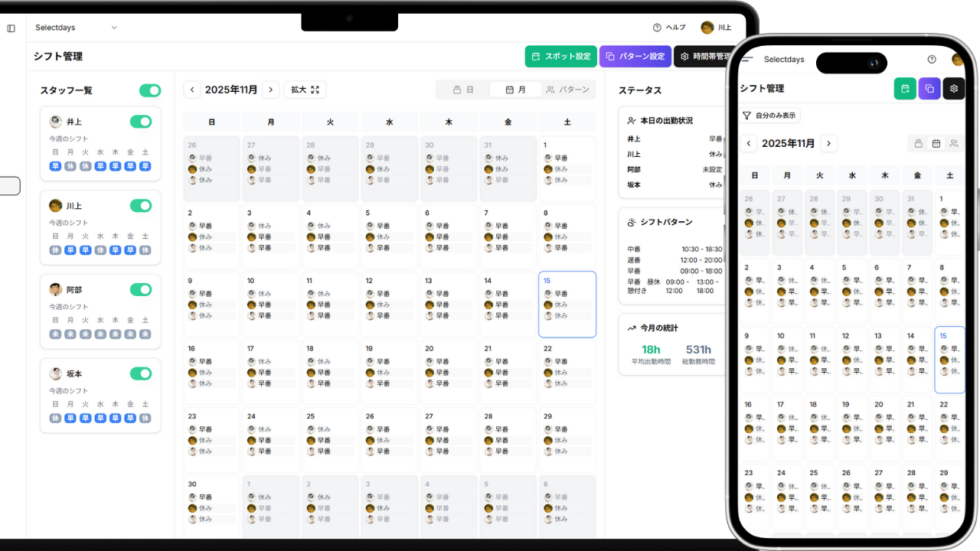Viewport: 980px width, 551px height.
Task: Tap the black gear settings icon on phone
Action: (x=954, y=89)
